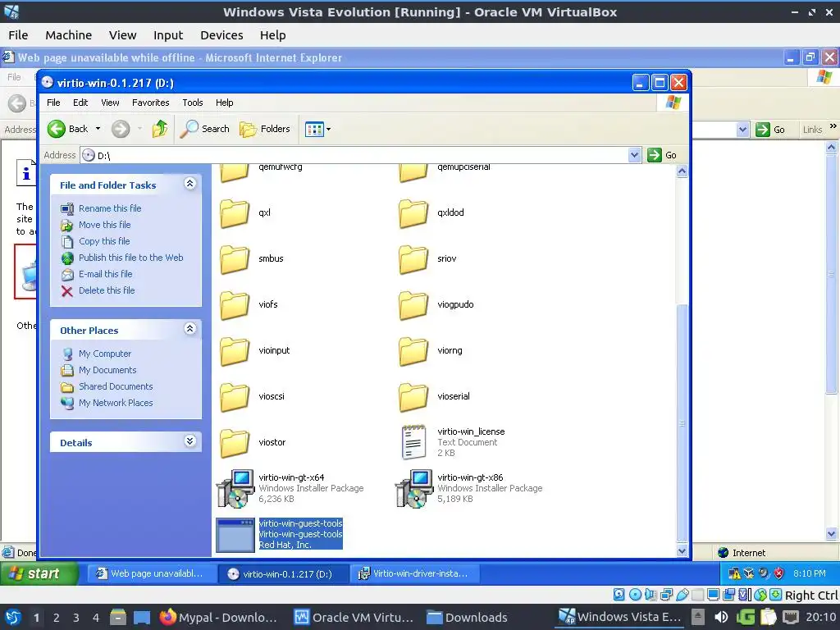
Task: Select the viogpudo folder icon
Action: click(x=413, y=305)
